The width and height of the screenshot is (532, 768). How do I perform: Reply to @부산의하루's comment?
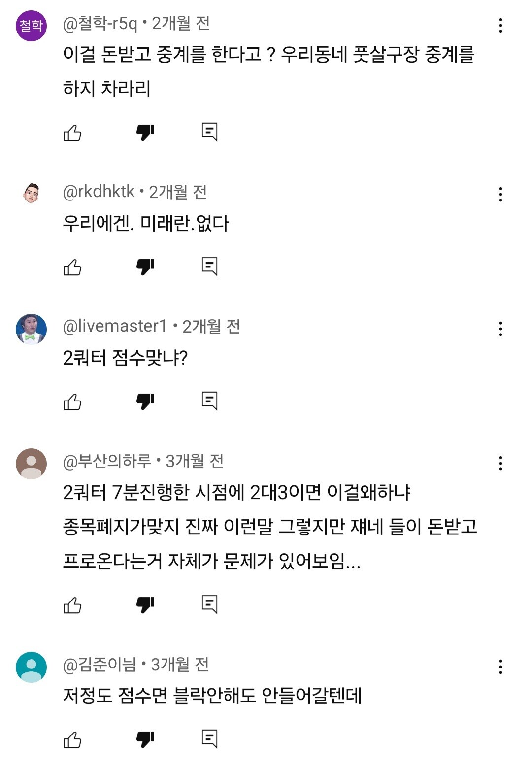click(209, 604)
